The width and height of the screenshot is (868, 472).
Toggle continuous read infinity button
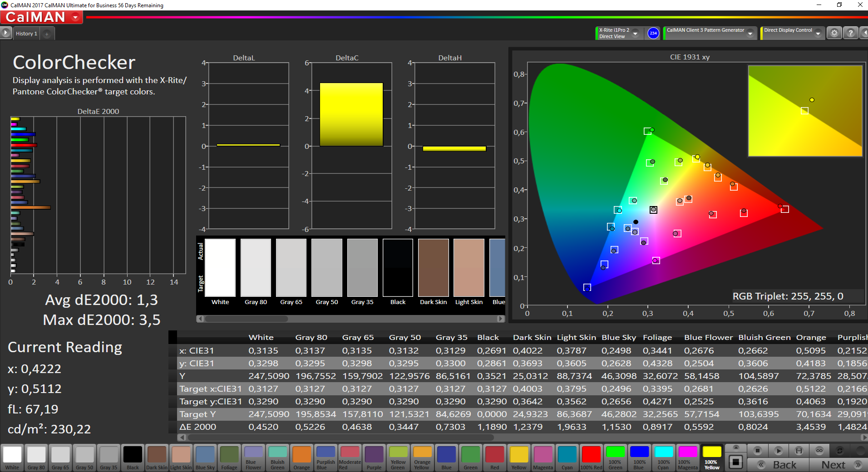click(x=819, y=451)
